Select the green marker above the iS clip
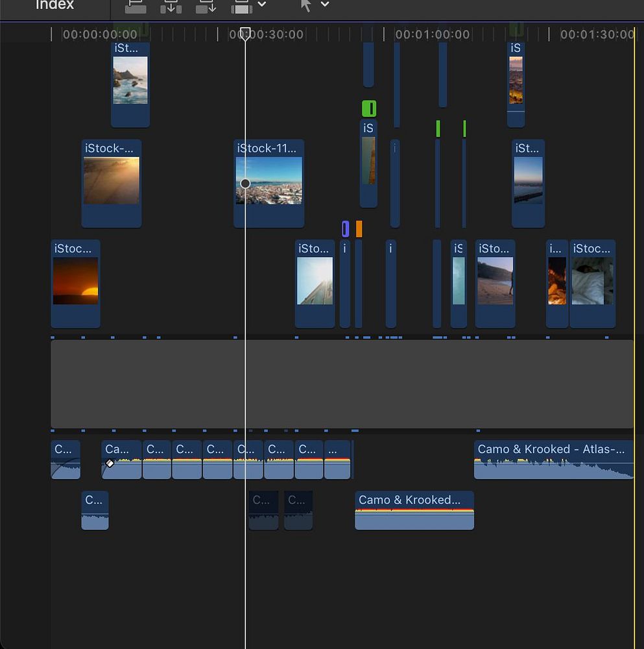The image size is (644, 649). tap(369, 108)
